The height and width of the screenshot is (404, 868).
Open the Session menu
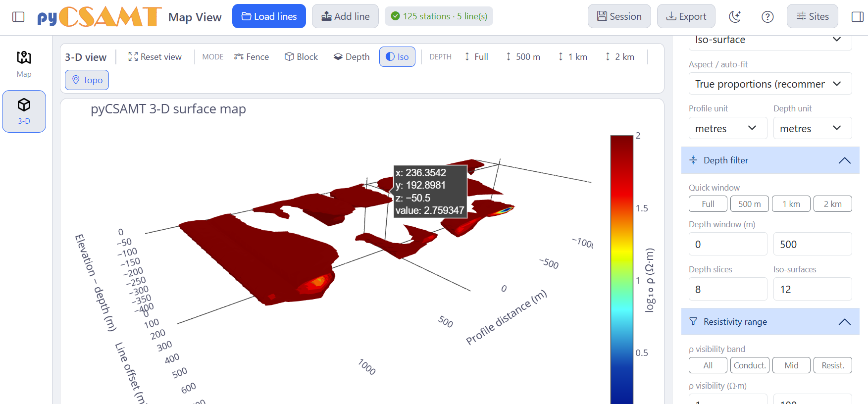pyautogui.click(x=619, y=16)
